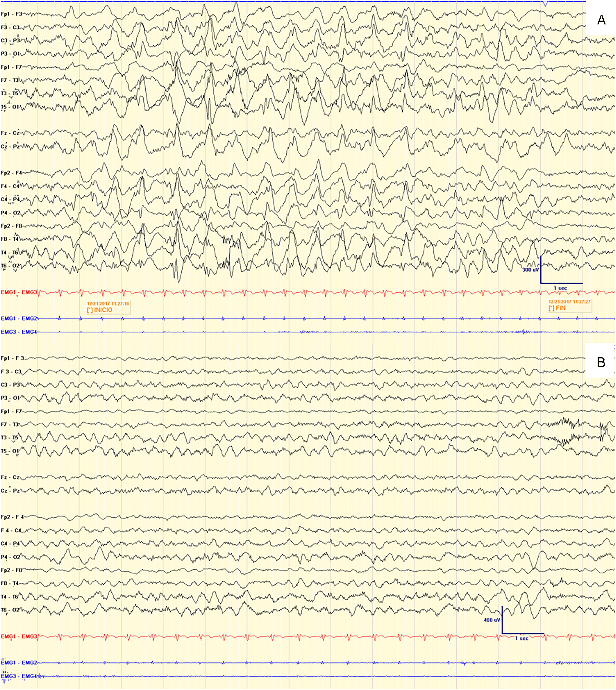
Task: Click the 1 sec time scale in panel A
Action: 560,288
